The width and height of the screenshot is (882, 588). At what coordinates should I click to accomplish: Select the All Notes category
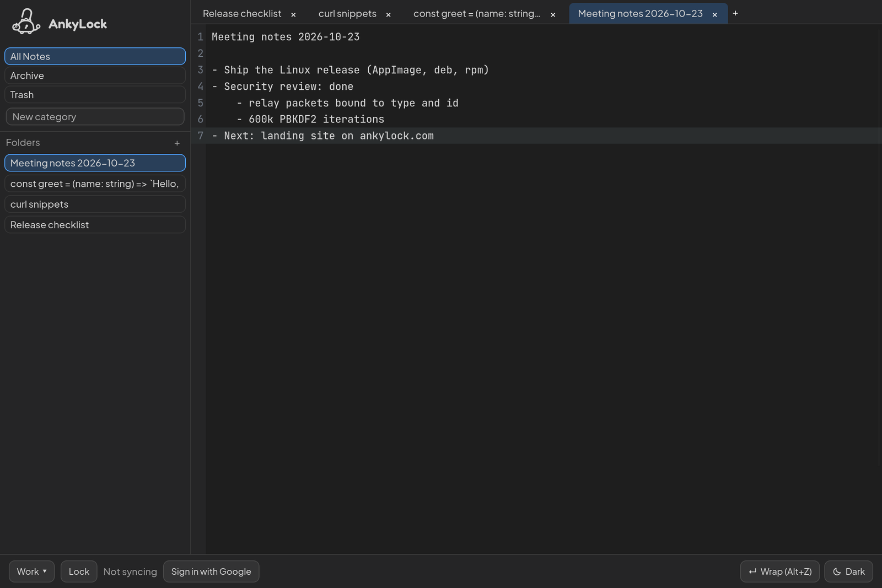click(x=95, y=56)
